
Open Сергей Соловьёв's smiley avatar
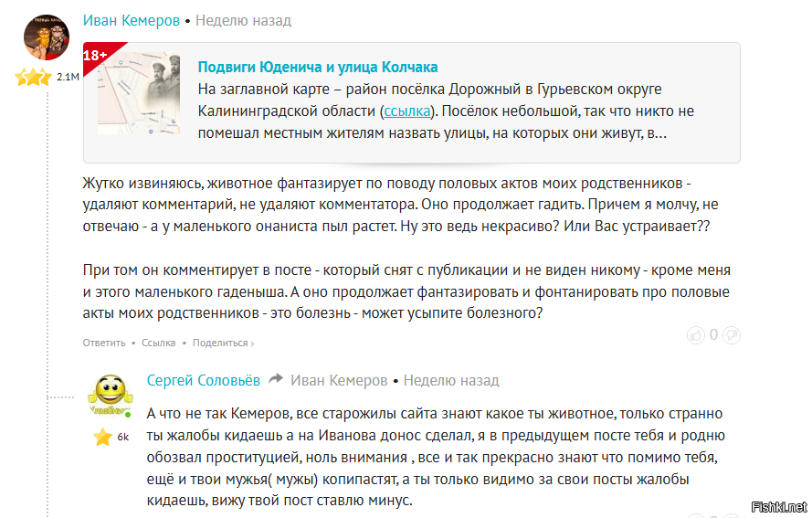[x=111, y=395]
